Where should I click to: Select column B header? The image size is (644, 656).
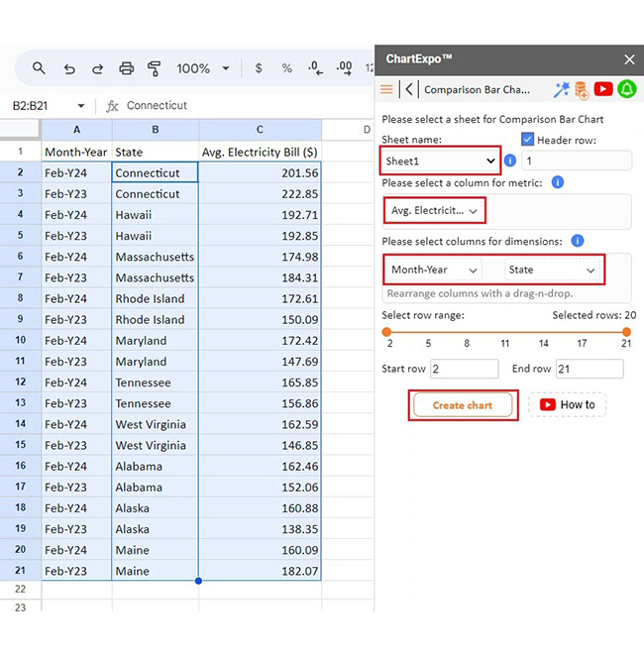[x=156, y=130]
